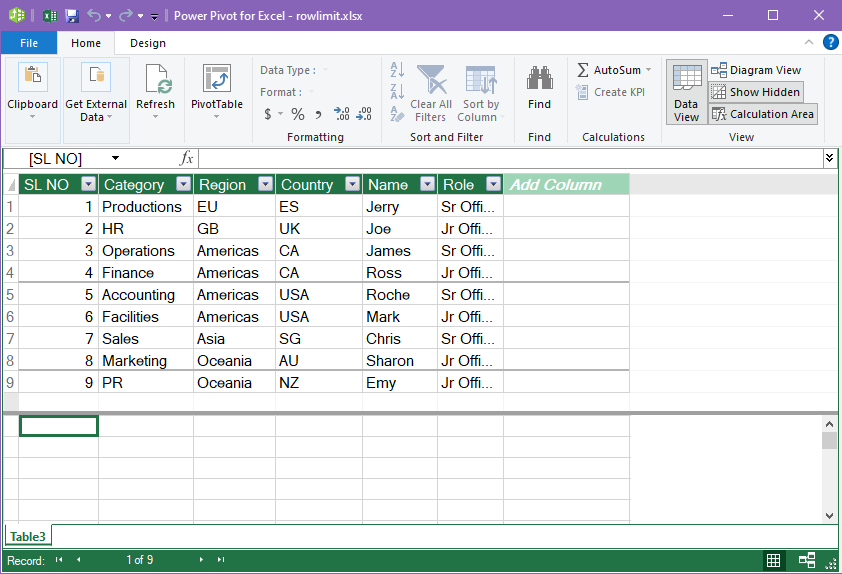842x574 pixels.
Task: Customize Quick Access Toolbar dropdown
Action: click(154, 17)
